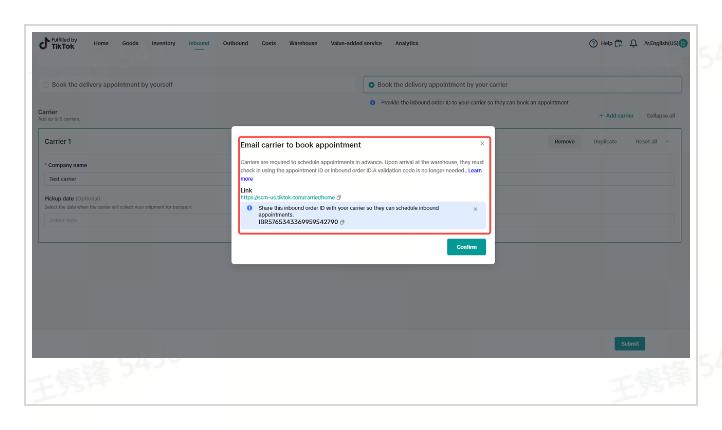The width and height of the screenshot is (722, 430).
Task: Open the Warehouse tab
Action: [303, 43]
